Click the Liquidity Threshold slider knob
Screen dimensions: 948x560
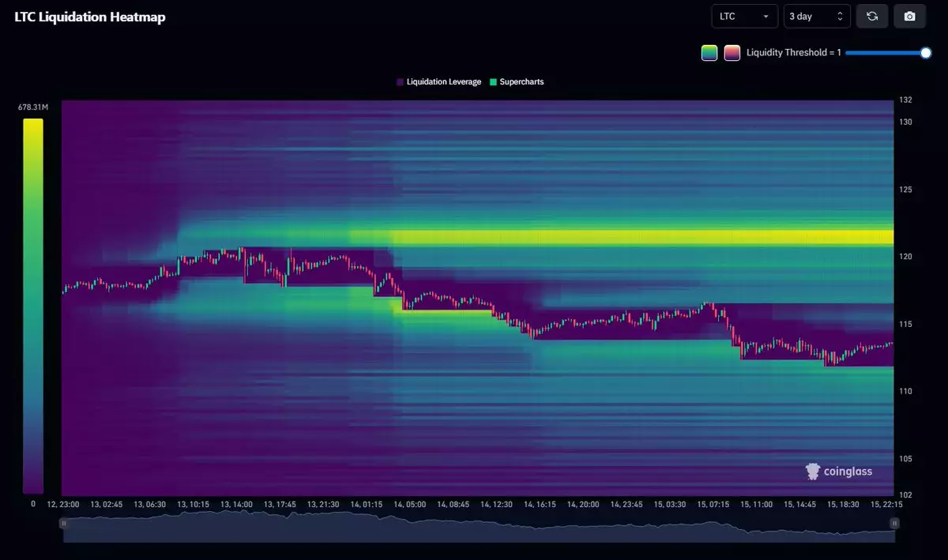coord(926,53)
